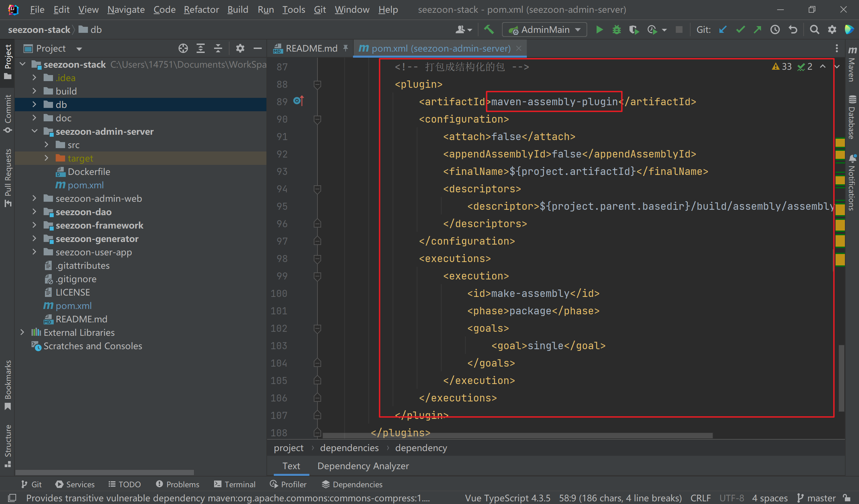Select opened file target icon
The image size is (859, 504).
[183, 48]
